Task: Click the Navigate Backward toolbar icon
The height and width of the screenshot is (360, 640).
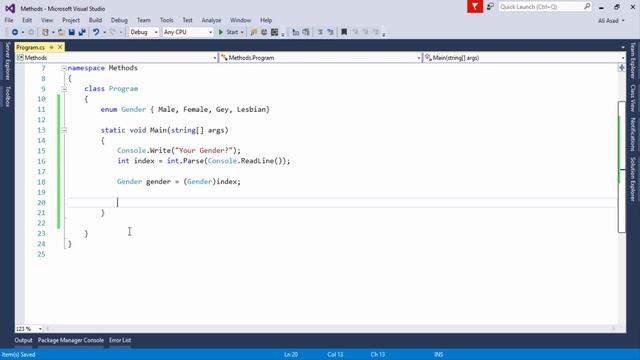Action: point(15,32)
